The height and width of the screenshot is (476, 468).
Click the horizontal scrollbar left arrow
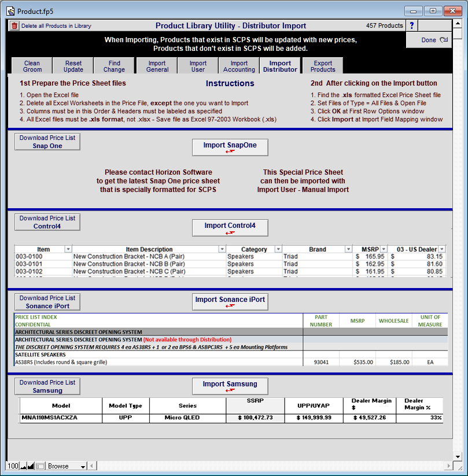pyautogui.click(x=93, y=466)
